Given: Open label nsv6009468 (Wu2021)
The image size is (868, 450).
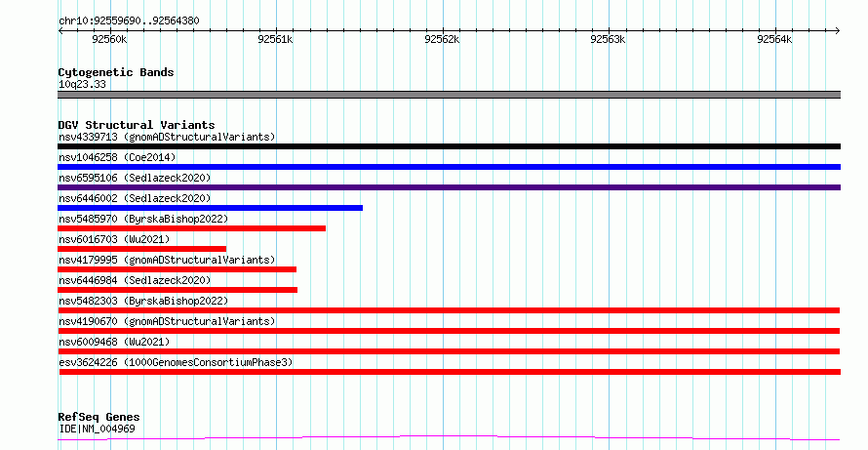Looking at the screenshot, I should point(114,342).
